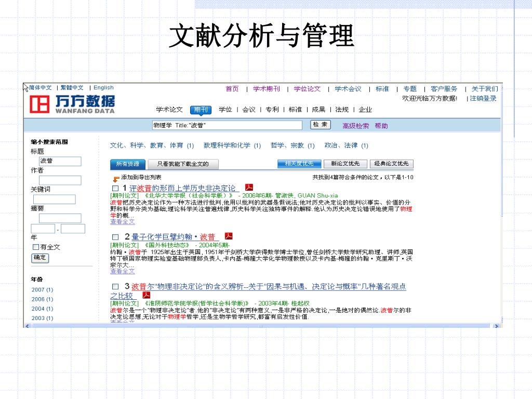532x399 pixels.
Task: Click 查看全文 under result 1
Action: 123,221
